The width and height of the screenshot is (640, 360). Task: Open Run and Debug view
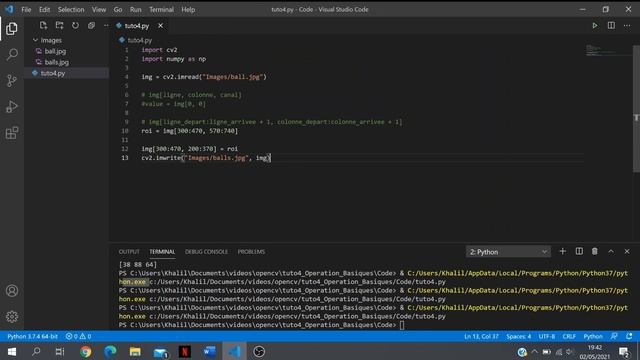pos(12,107)
